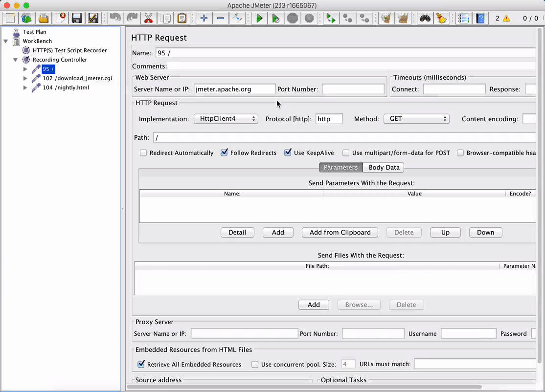Click the Add from Clipboard button
Image resolution: width=545 pixels, height=392 pixels.
click(x=340, y=232)
